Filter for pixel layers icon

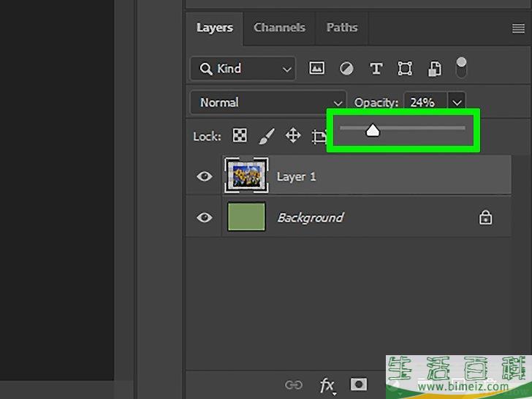click(x=316, y=68)
